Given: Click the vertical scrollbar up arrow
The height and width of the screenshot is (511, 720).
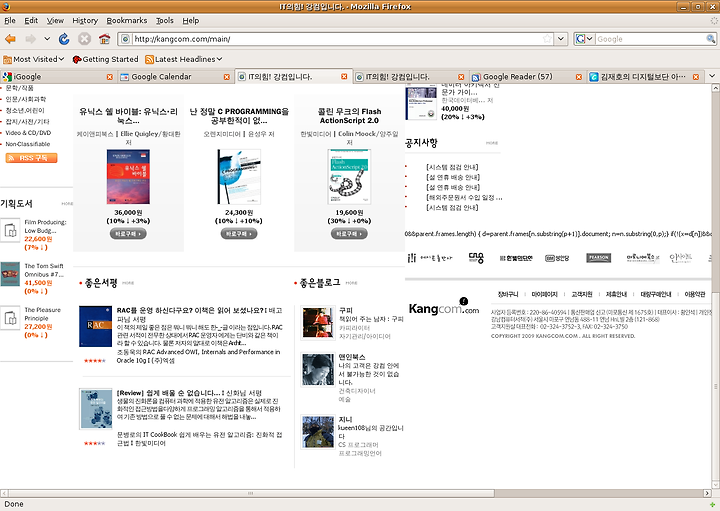Looking at the screenshot, I should (715, 88).
